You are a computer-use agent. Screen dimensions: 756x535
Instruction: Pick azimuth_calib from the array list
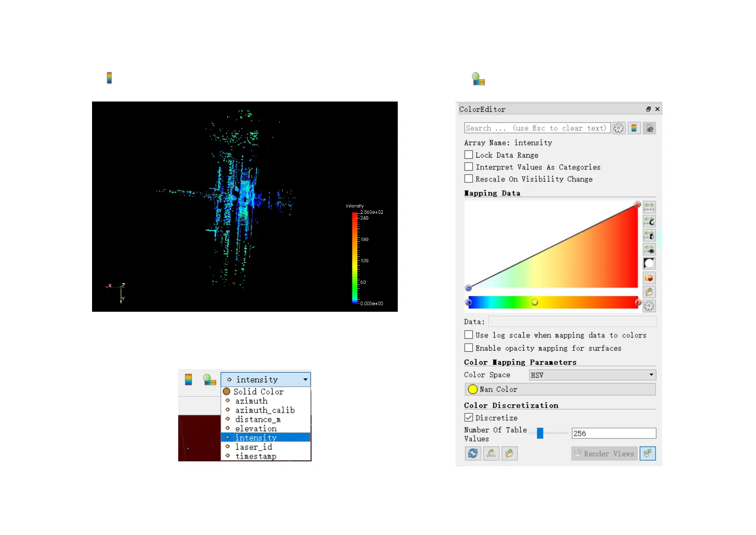click(x=266, y=410)
